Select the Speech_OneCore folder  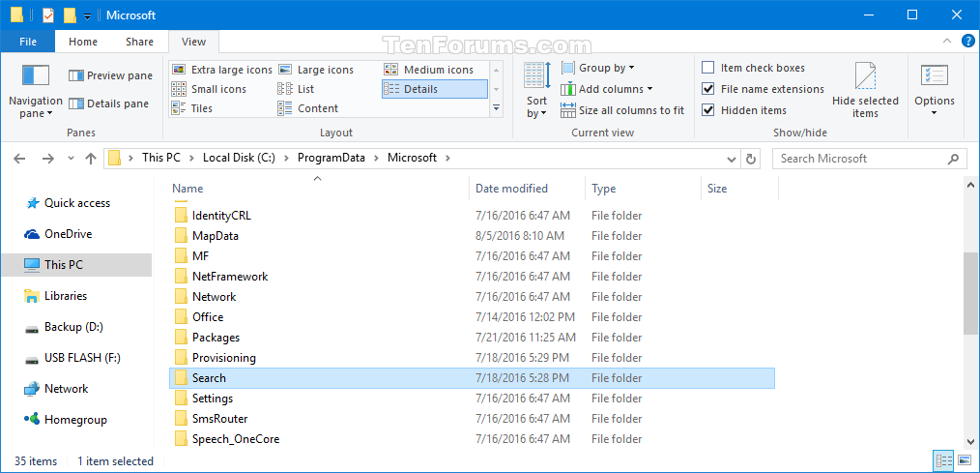472,439
